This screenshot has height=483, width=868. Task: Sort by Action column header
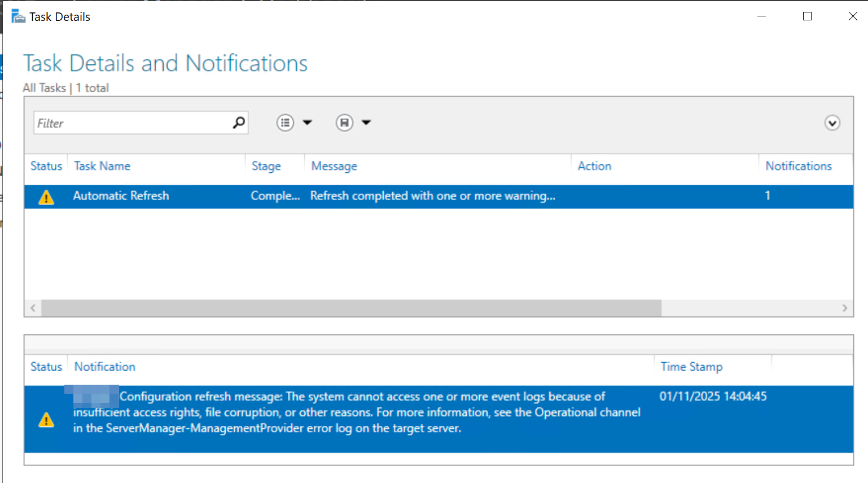tap(594, 166)
